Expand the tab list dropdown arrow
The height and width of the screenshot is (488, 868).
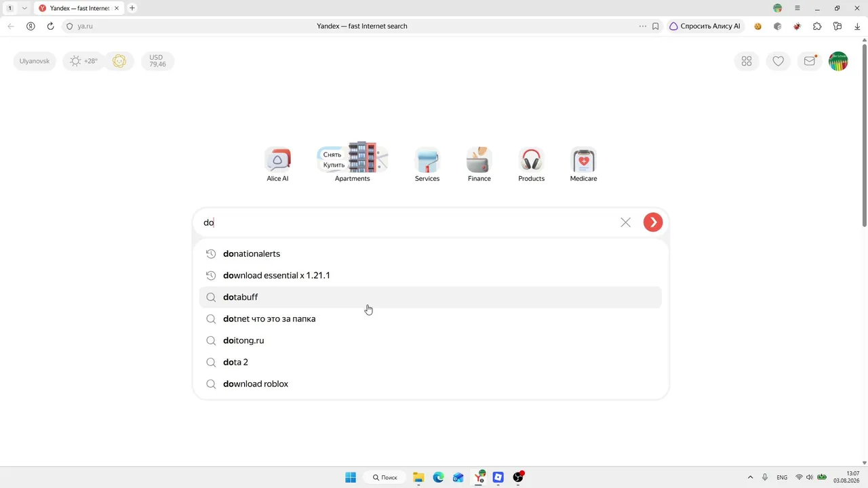click(24, 8)
